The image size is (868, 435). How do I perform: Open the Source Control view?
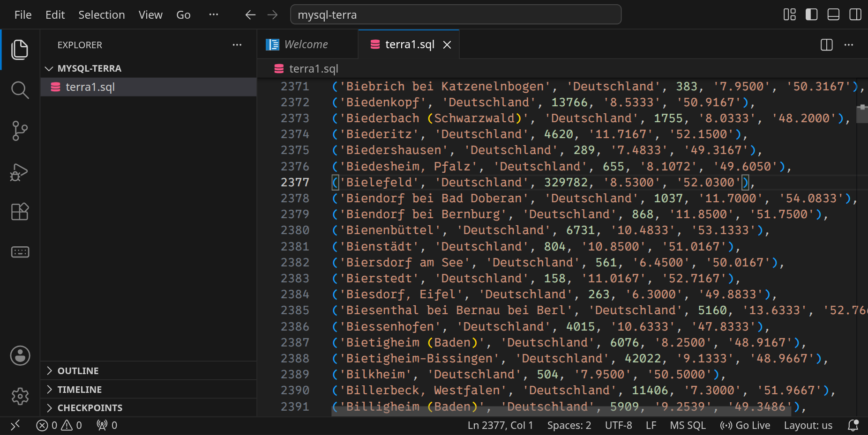pos(20,131)
